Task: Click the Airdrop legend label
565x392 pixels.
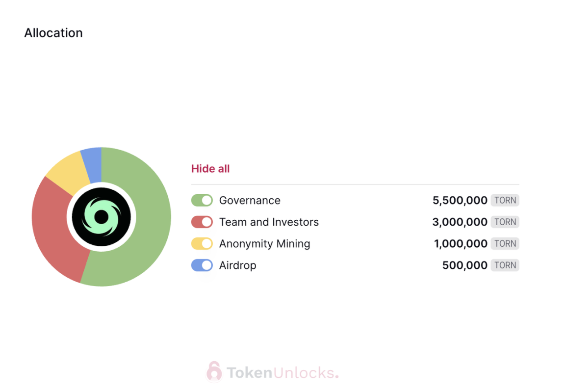Action: pos(238,265)
